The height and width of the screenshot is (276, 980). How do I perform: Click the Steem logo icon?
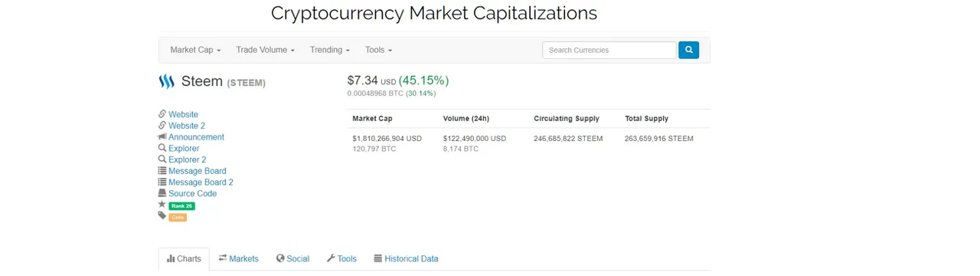(x=167, y=81)
